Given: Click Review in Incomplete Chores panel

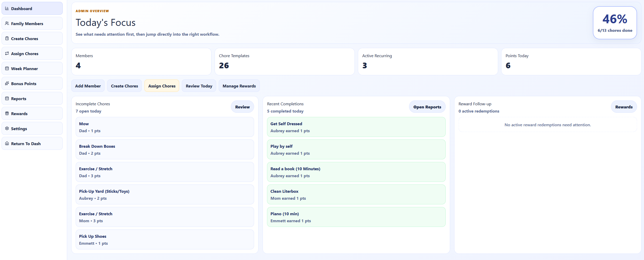Looking at the screenshot, I should pos(242,107).
